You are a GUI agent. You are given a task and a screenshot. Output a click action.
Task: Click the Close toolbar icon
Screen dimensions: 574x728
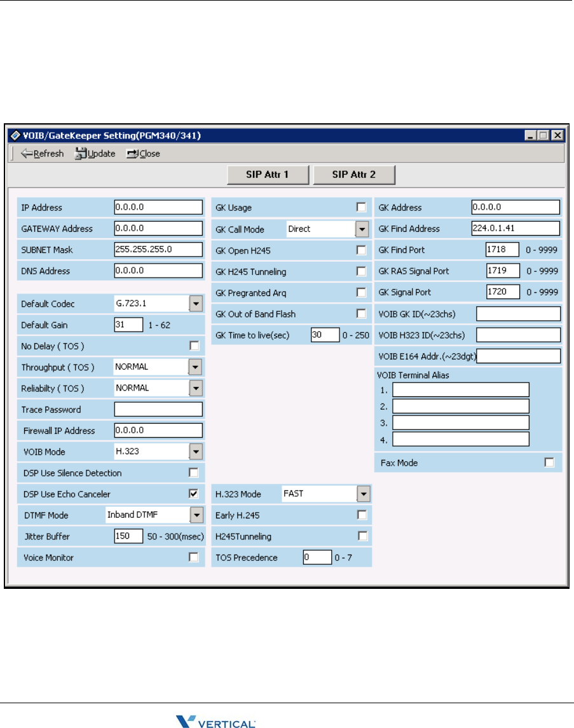point(133,154)
